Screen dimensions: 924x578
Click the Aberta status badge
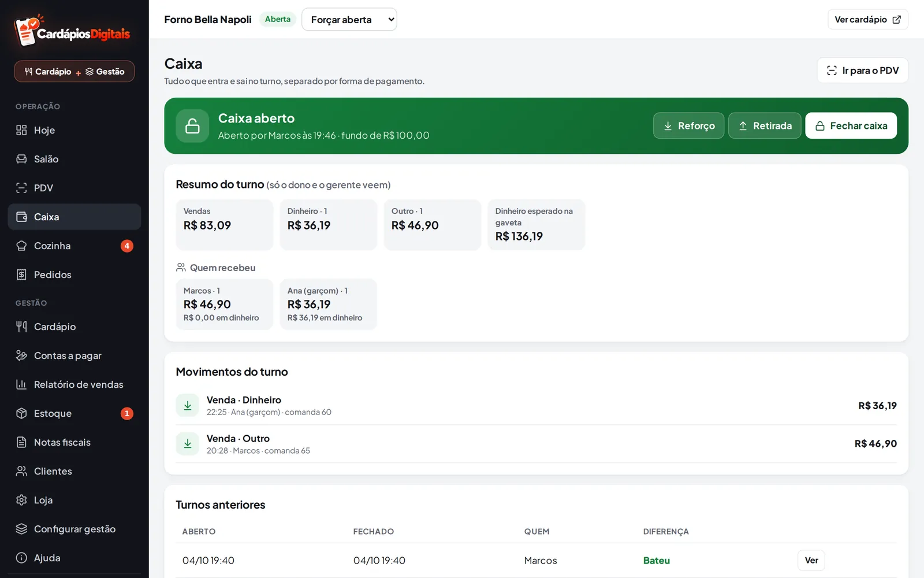pos(278,19)
